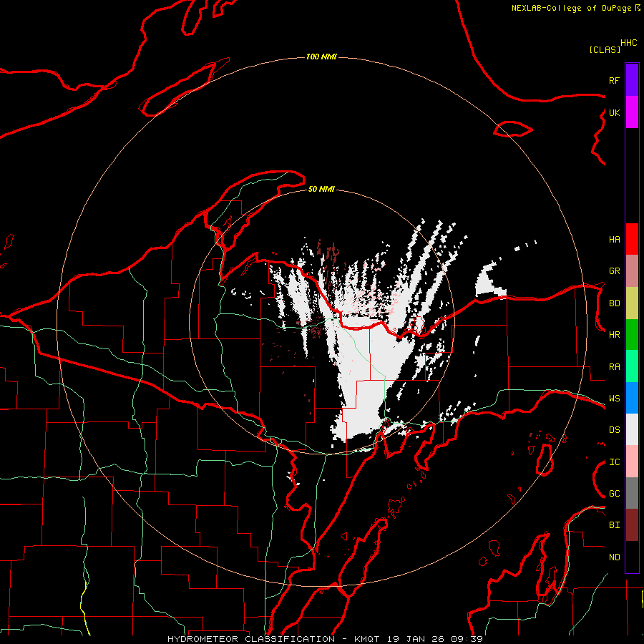Click the KMQT radar site identifier
644x644 pixels.
pyautogui.click(x=367, y=639)
